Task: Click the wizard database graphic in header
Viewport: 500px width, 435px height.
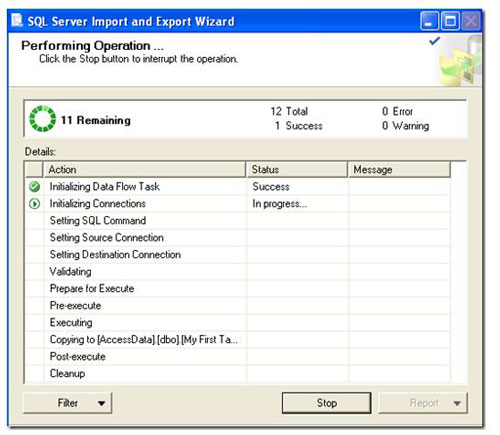Action: coord(461,61)
